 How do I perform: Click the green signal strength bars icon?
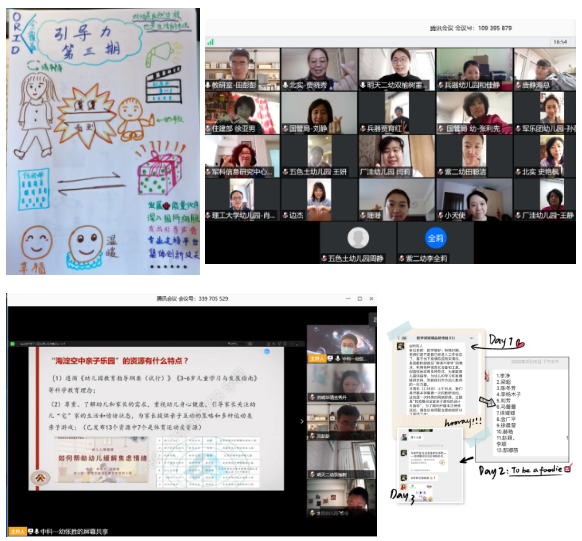pyautogui.click(x=211, y=42)
